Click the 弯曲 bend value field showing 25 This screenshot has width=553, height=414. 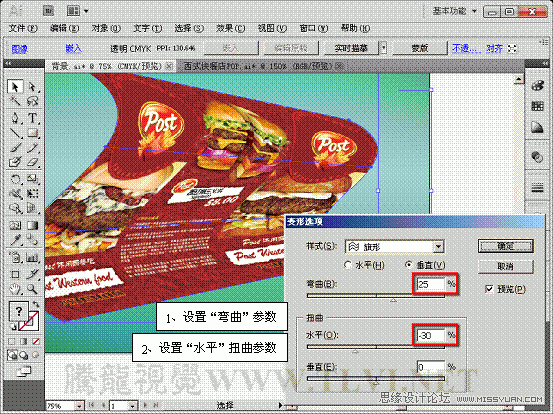pyautogui.click(x=431, y=284)
